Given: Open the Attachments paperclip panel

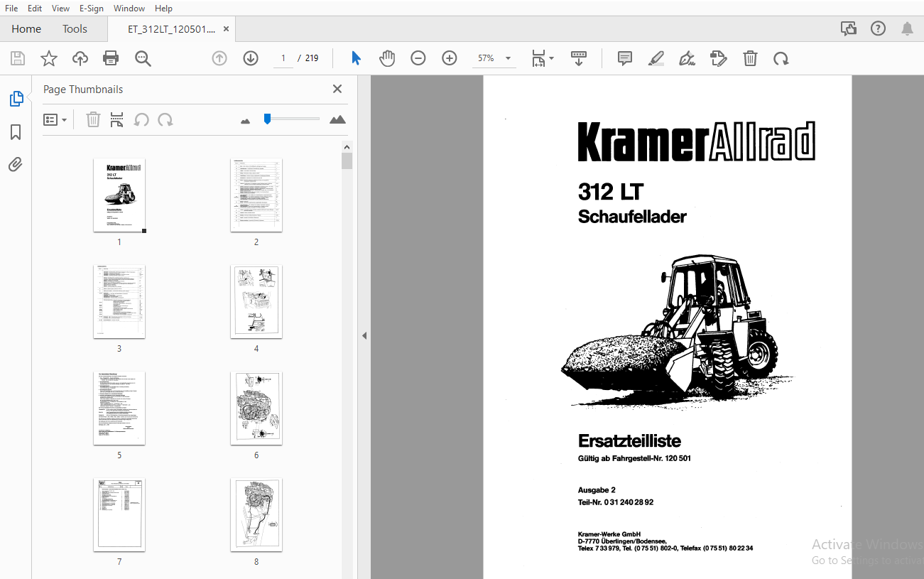Looking at the screenshot, I should coord(16,165).
